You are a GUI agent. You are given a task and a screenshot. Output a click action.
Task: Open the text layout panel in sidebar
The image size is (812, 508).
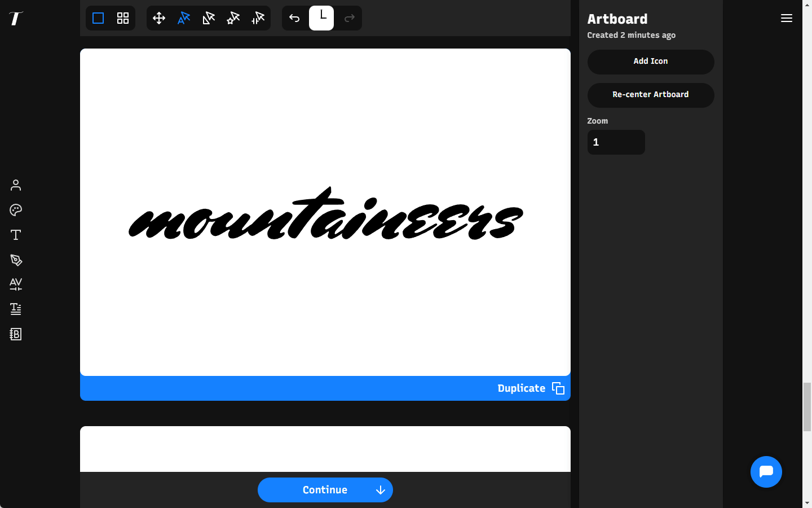click(x=15, y=309)
